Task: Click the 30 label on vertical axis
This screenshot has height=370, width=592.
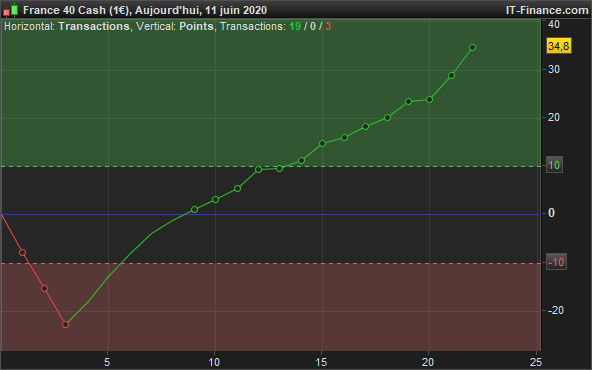Action: click(x=554, y=69)
